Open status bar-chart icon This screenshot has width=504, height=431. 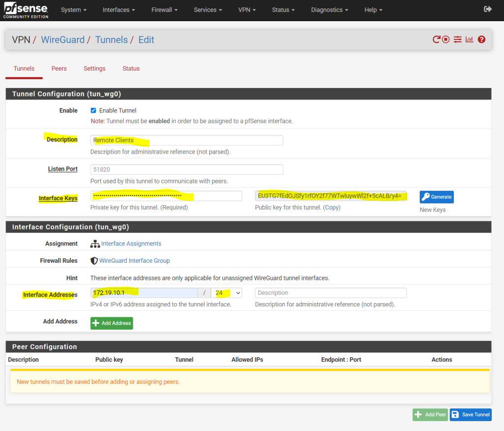point(469,39)
